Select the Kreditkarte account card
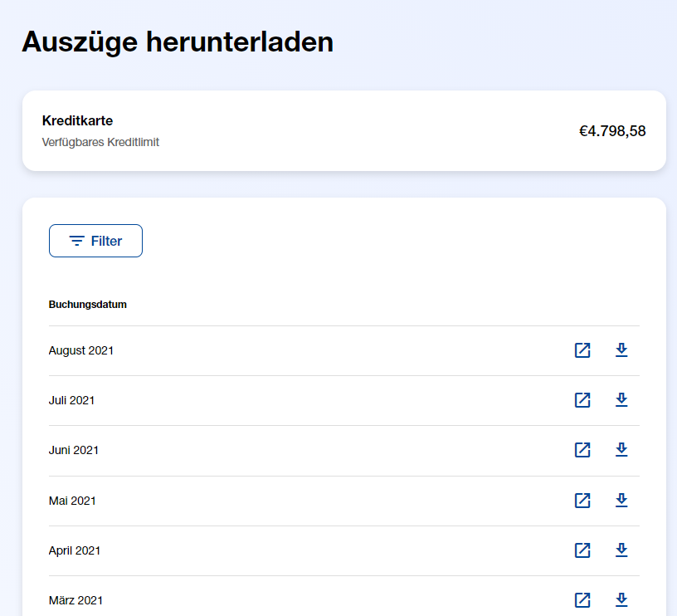The width and height of the screenshot is (677, 616). [x=343, y=130]
